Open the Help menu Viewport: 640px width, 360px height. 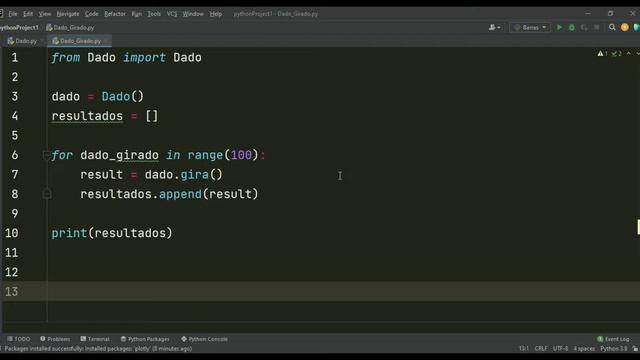(216, 14)
